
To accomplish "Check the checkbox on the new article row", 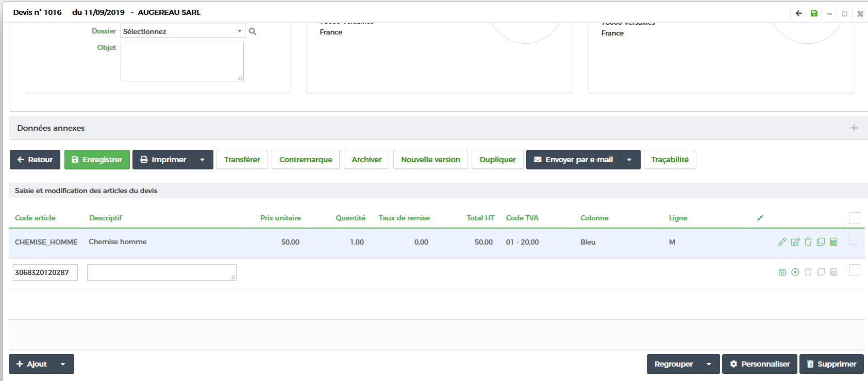I will click(x=854, y=270).
